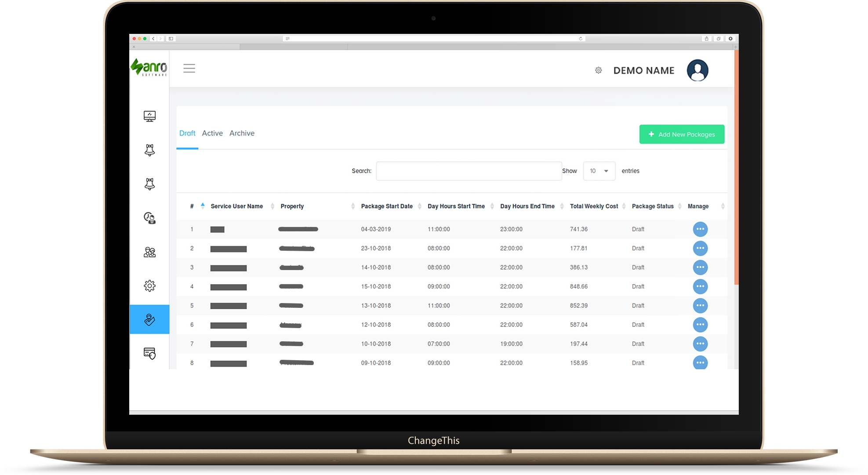Toggle the Draft tab active filter
The width and height of the screenshot is (868, 475).
(188, 133)
